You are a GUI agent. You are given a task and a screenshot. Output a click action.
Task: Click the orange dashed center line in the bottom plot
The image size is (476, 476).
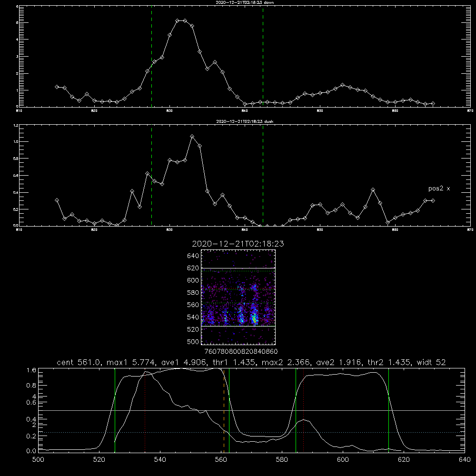(224, 410)
